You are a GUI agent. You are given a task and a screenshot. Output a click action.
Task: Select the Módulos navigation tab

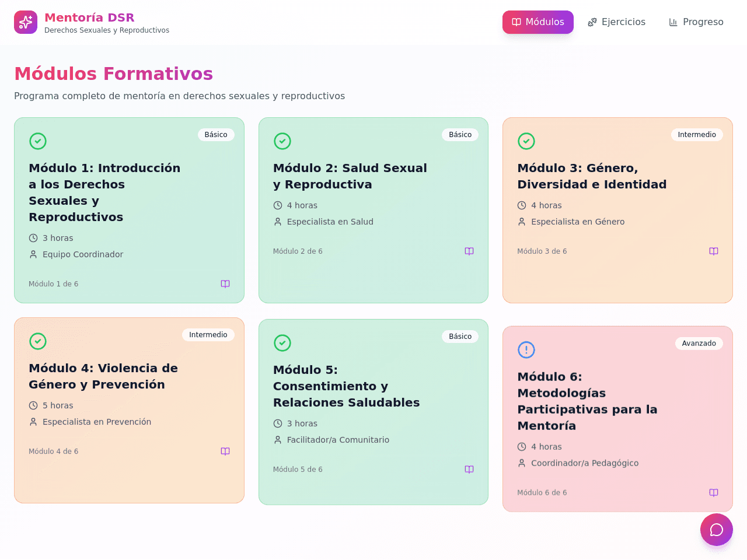tap(538, 22)
